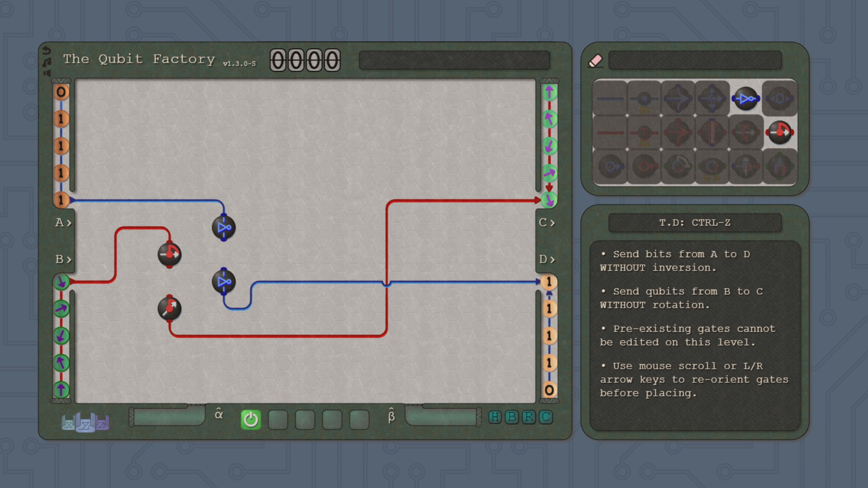Click the B> input label

tap(63, 259)
